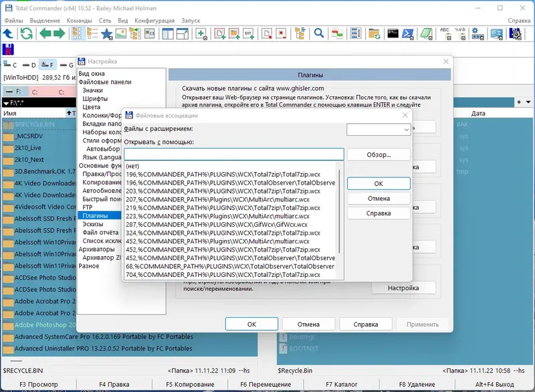Click the folder tree view icon

[300, 33]
